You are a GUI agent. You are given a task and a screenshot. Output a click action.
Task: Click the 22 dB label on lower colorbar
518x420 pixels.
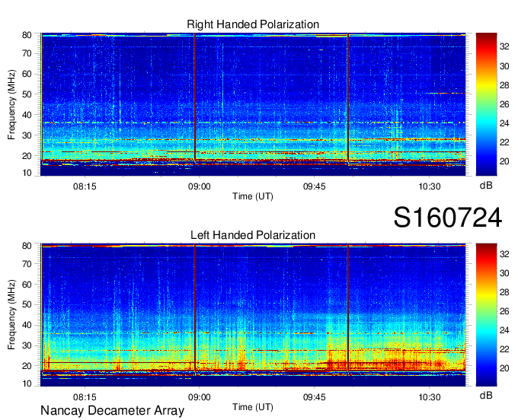point(504,349)
